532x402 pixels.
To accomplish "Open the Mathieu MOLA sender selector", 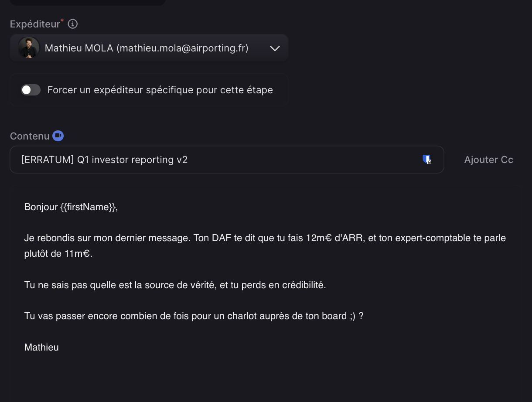I will [147, 48].
